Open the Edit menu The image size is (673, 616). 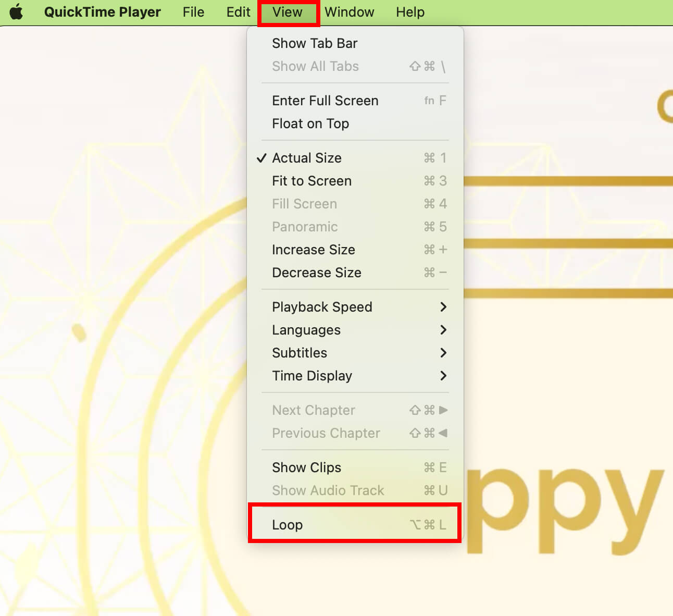pos(238,12)
